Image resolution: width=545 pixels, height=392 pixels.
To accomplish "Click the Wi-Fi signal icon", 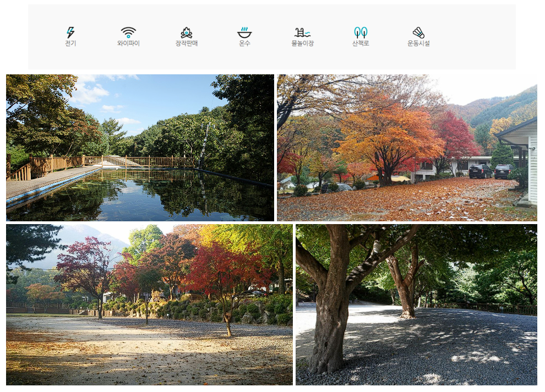I will [128, 32].
